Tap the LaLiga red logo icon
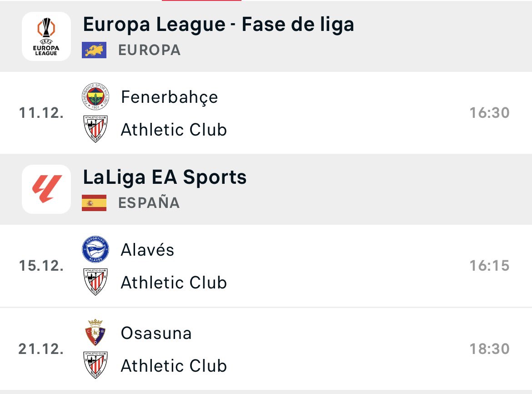This screenshot has height=394, width=532. click(x=46, y=189)
